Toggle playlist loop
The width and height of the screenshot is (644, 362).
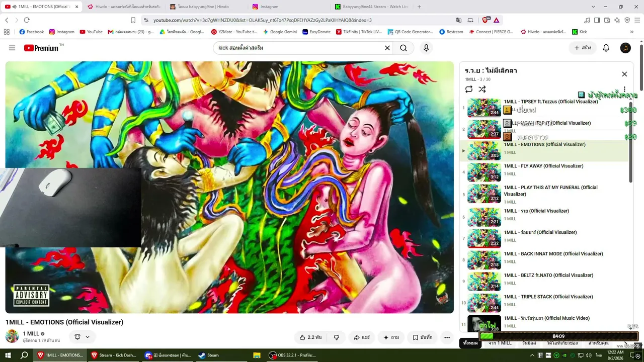pyautogui.click(x=469, y=89)
